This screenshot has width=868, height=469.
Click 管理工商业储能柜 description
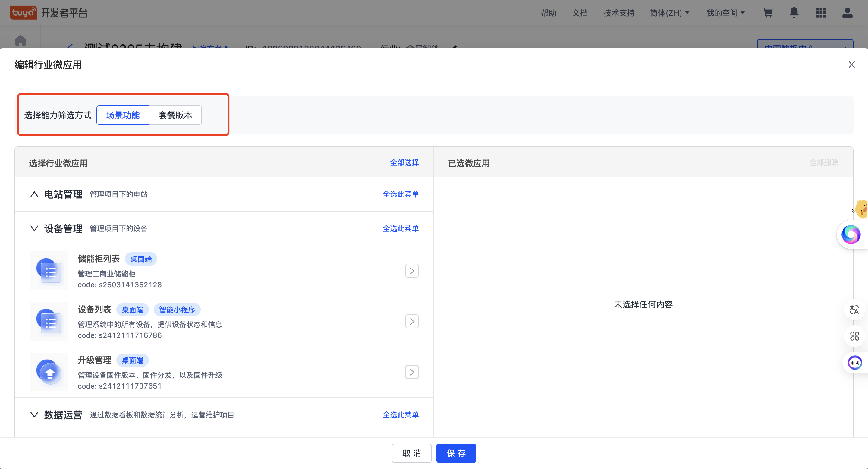tap(106, 274)
